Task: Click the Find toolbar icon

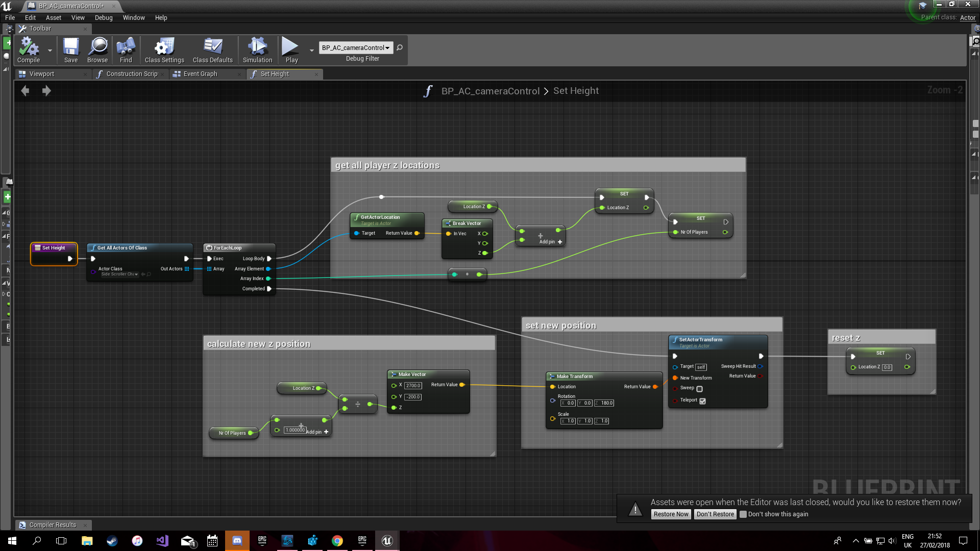Action: [126, 50]
